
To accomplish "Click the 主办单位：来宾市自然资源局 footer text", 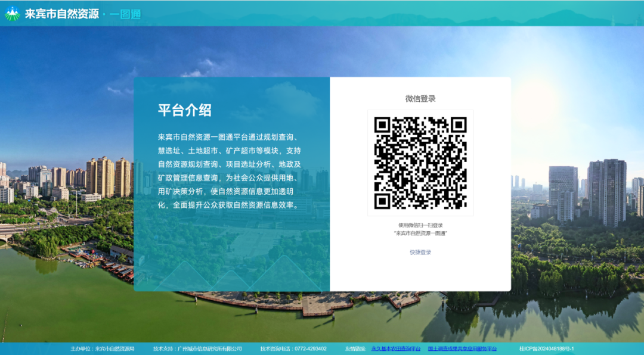I will (x=103, y=349).
